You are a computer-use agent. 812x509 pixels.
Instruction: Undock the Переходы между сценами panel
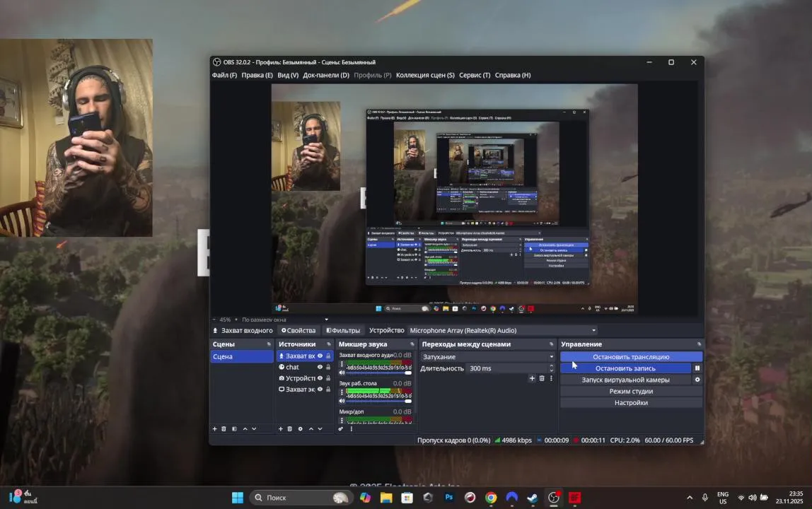[x=551, y=344]
